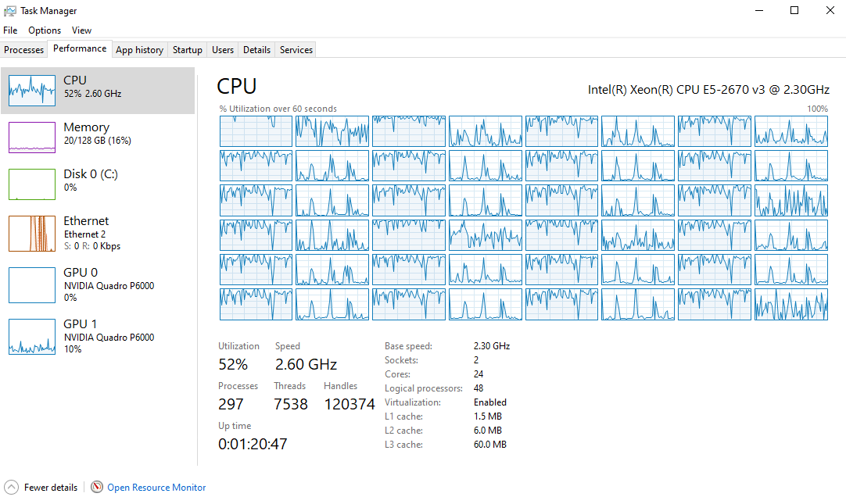Open the File menu
Image resolution: width=846 pixels, height=504 pixels.
pos(10,30)
